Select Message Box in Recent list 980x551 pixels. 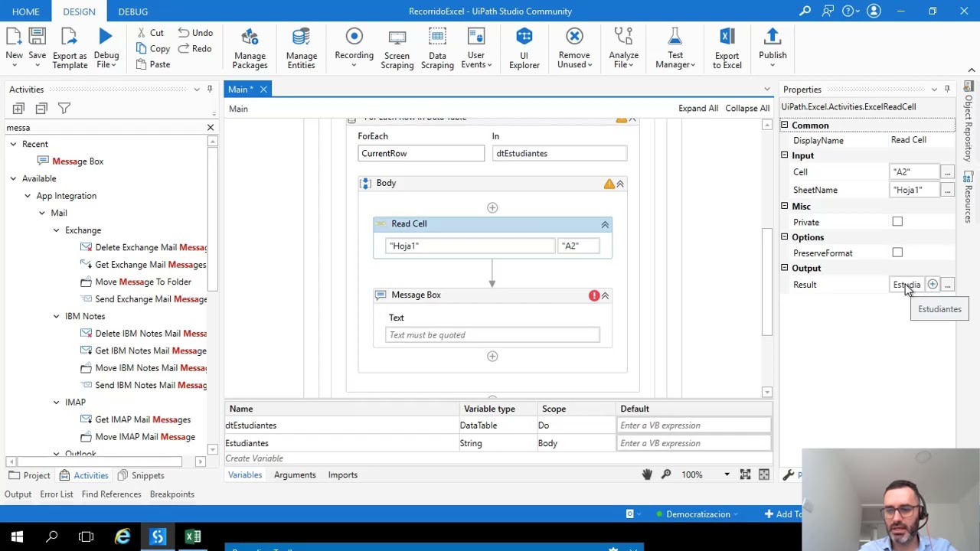click(77, 161)
